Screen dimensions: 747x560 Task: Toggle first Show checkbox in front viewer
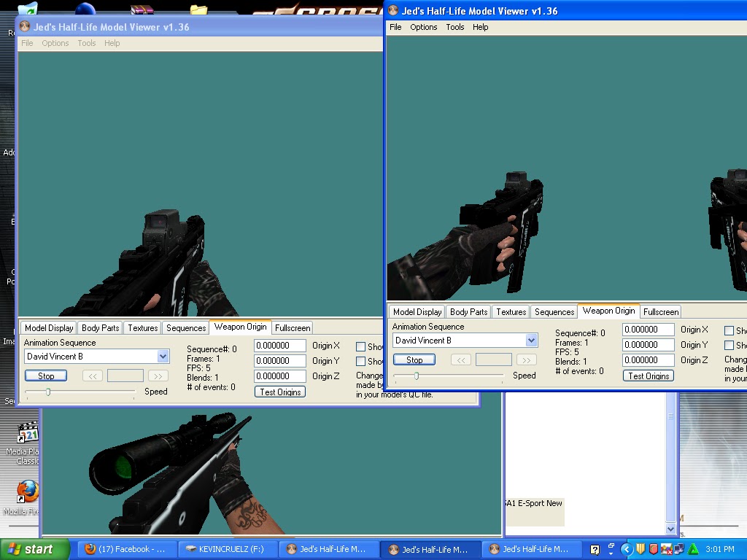click(729, 330)
